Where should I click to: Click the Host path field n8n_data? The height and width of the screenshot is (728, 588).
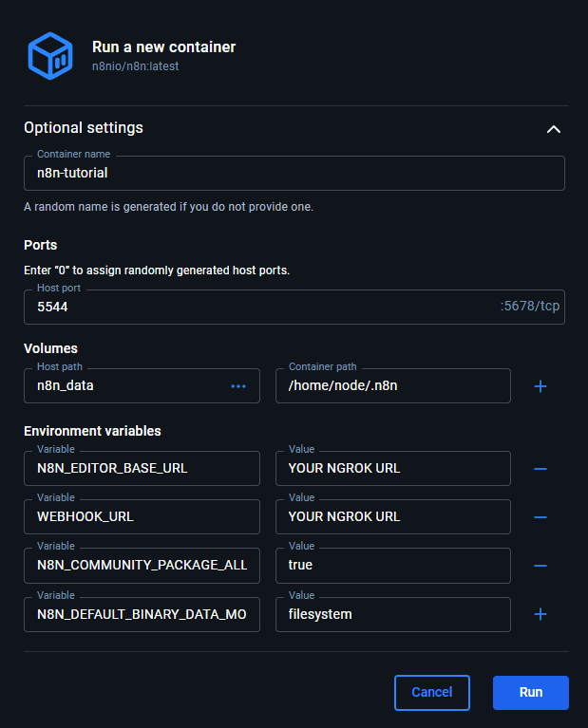142,385
